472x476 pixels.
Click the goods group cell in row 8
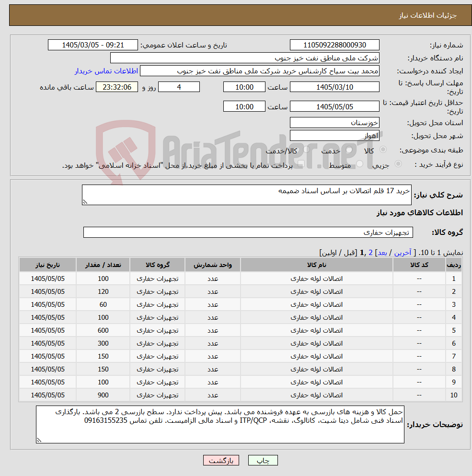point(157,369)
